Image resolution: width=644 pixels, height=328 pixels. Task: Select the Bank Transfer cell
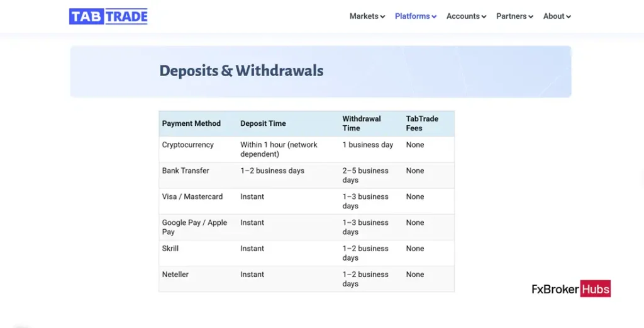coord(186,171)
